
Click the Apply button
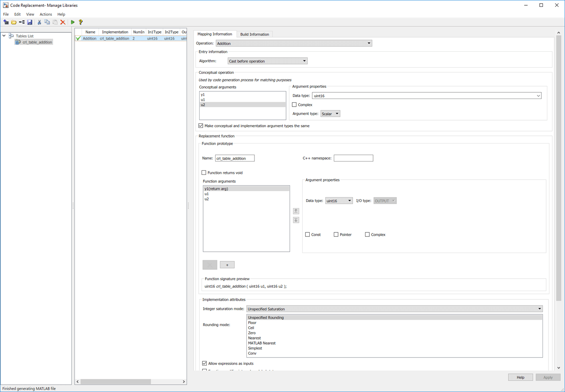[548, 377]
